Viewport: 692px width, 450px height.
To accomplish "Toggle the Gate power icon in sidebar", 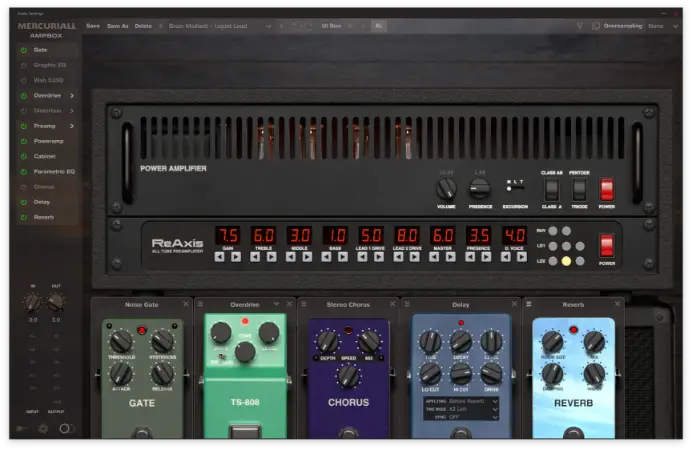I will [23, 49].
